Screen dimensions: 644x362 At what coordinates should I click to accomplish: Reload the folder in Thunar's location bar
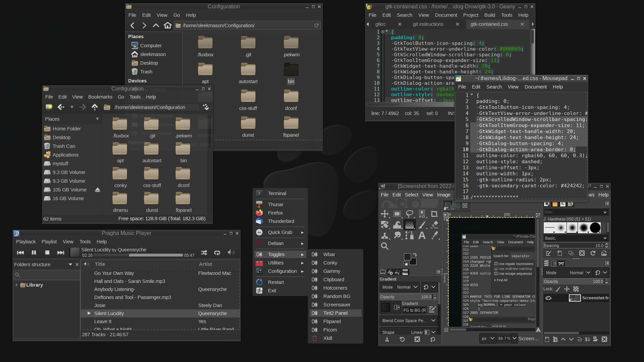point(316,25)
